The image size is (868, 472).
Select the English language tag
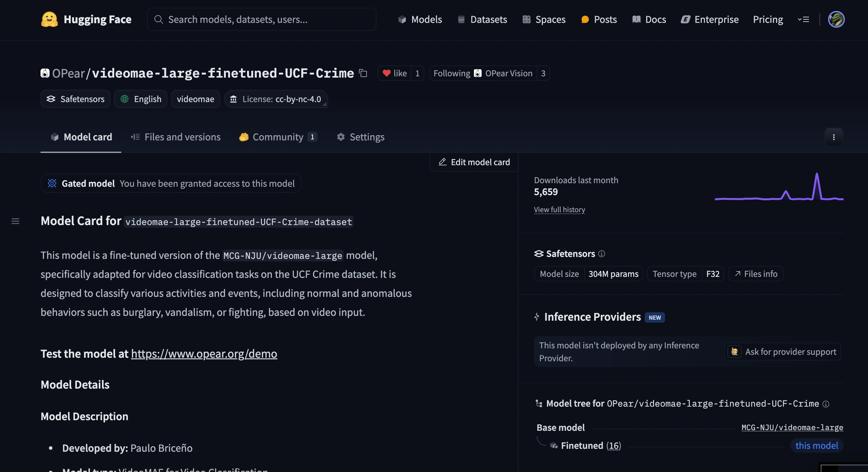(141, 99)
